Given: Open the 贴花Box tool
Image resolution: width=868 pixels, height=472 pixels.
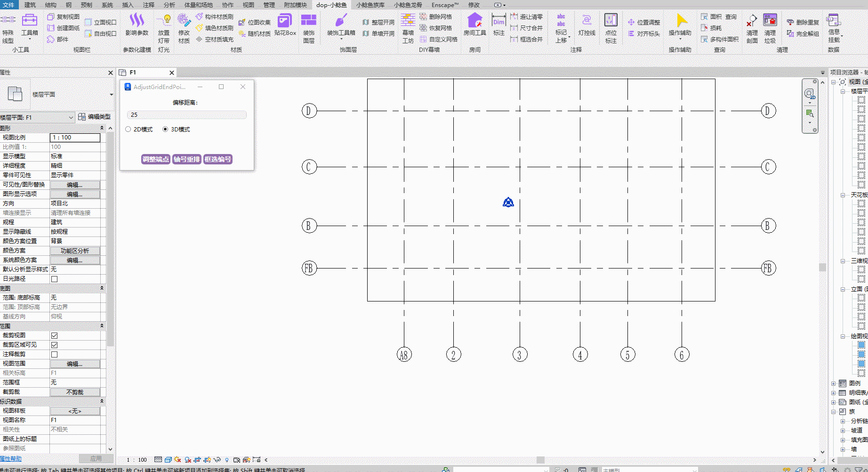Looking at the screenshot, I should [x=285, y=21].
